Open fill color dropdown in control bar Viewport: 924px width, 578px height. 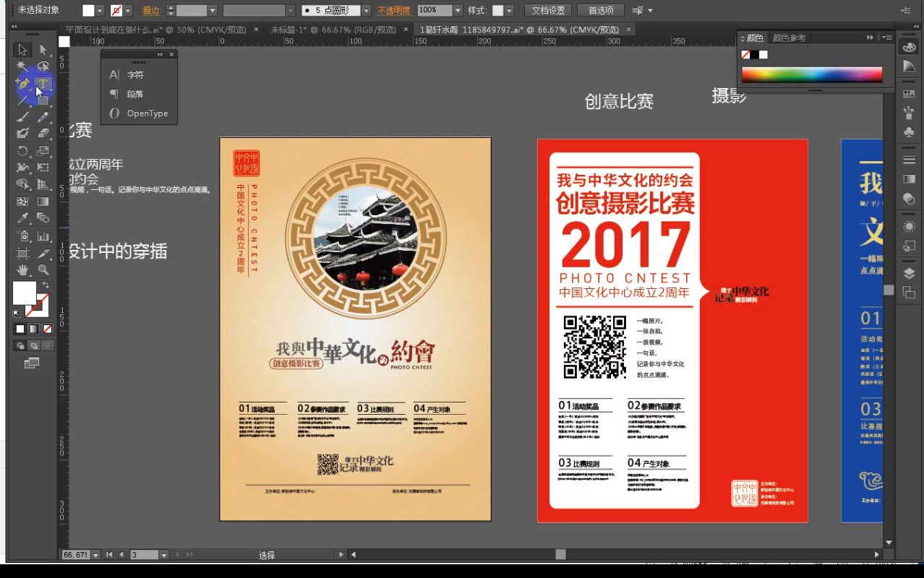click(100, 11)
